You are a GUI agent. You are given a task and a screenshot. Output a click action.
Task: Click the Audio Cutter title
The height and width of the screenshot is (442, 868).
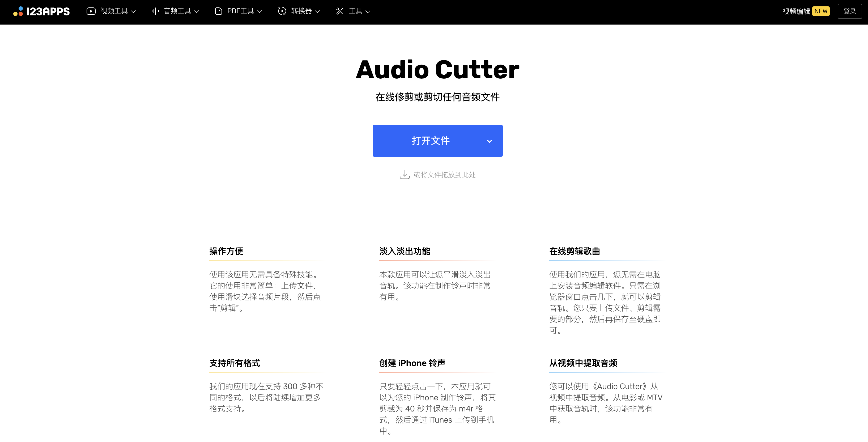point(437,70)
